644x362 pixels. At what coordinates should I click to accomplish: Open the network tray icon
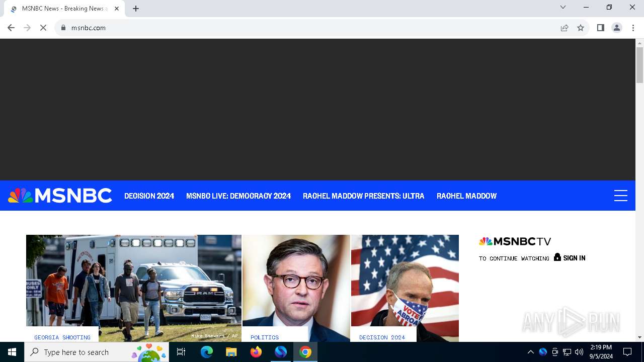pyautogui.click(x=567, y=352)
